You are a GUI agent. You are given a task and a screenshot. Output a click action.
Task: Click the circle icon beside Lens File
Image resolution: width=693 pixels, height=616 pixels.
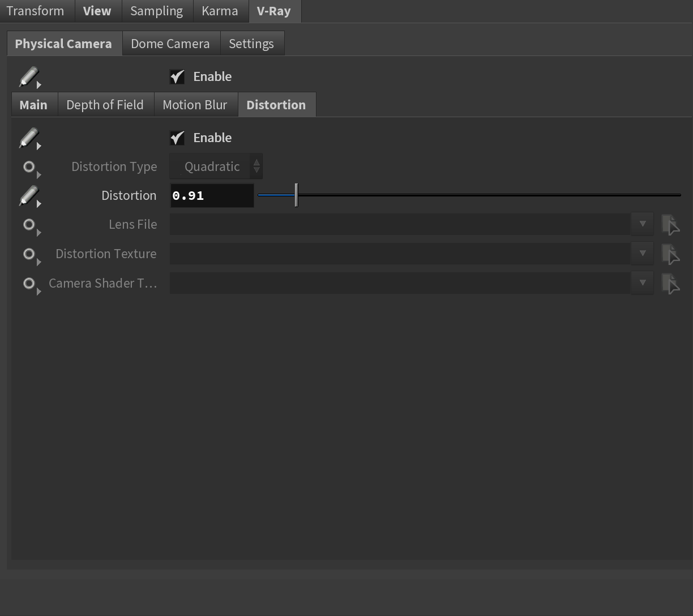click(29, 225)
